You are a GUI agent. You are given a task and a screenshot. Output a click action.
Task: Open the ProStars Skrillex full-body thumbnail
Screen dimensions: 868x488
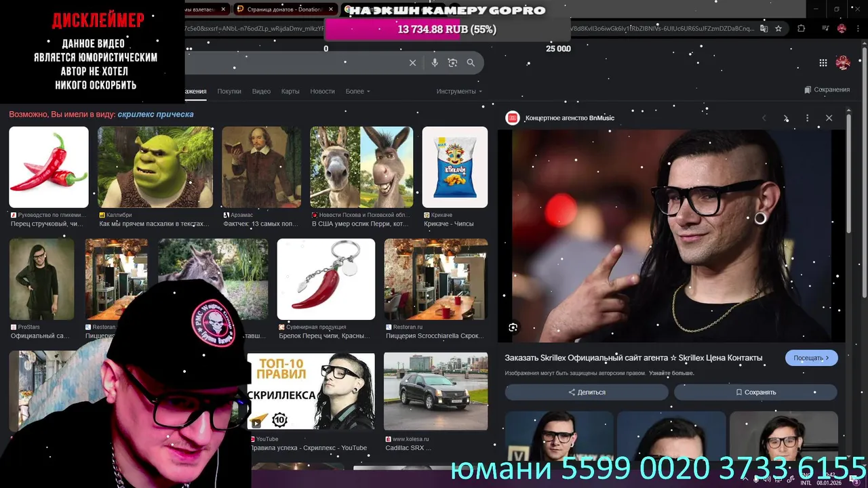tap(41, 279)
